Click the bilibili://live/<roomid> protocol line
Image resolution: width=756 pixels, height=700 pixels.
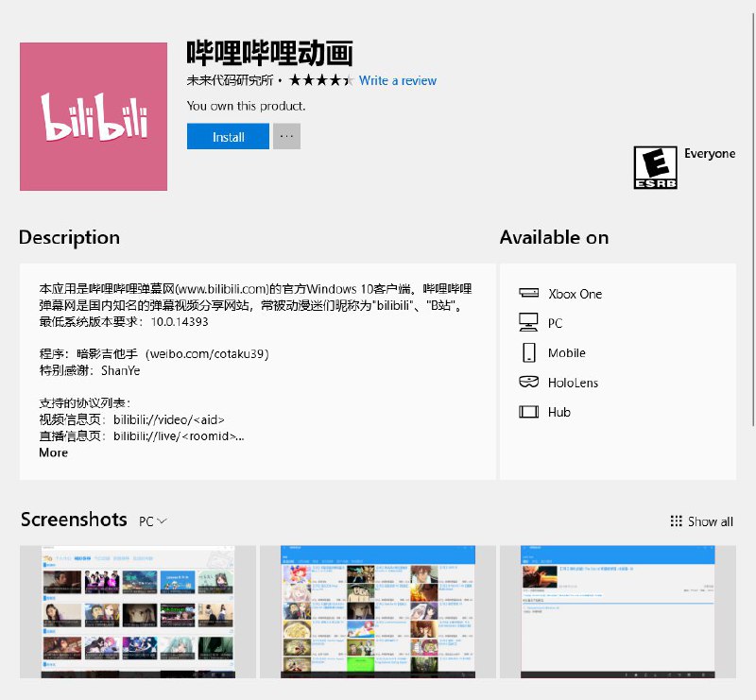(x=142, y=436)
